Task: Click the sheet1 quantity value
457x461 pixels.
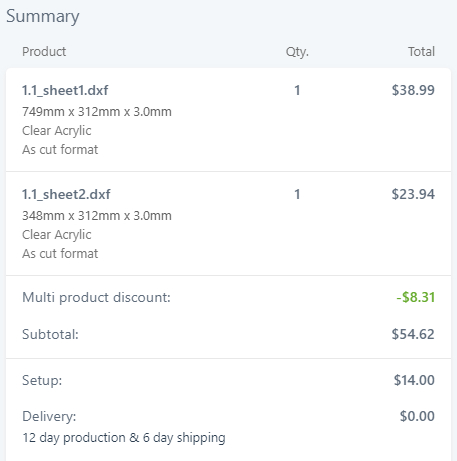Action: pyautogui.click(x=297, y=90)
